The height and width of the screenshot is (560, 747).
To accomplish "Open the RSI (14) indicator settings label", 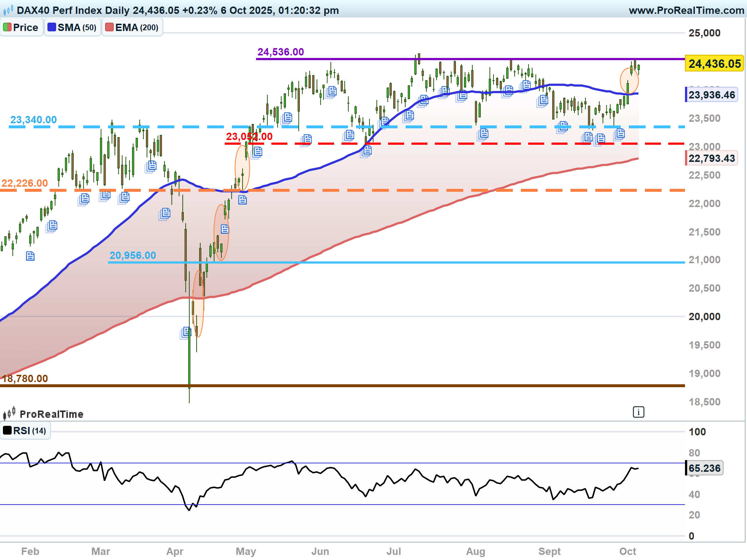I will click(29, 431).
